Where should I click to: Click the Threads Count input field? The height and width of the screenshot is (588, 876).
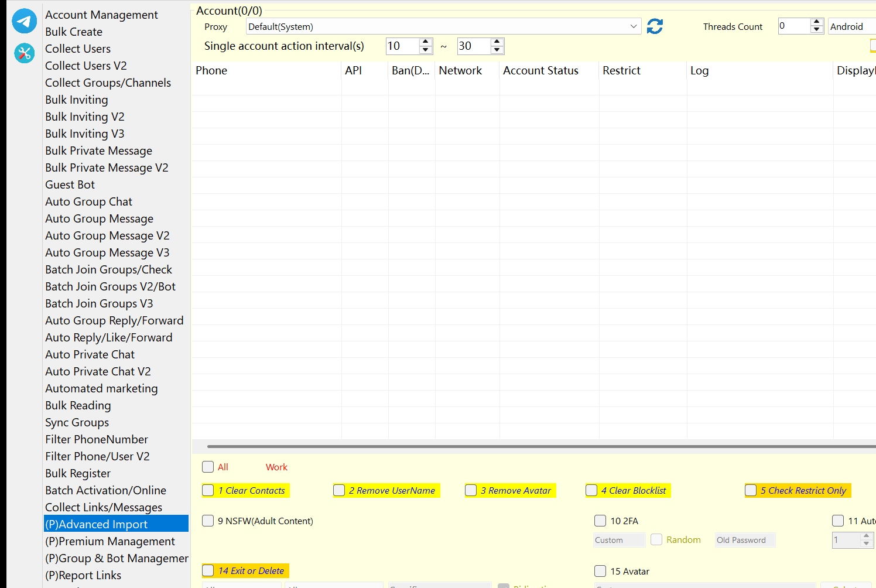tap(794, 26)
